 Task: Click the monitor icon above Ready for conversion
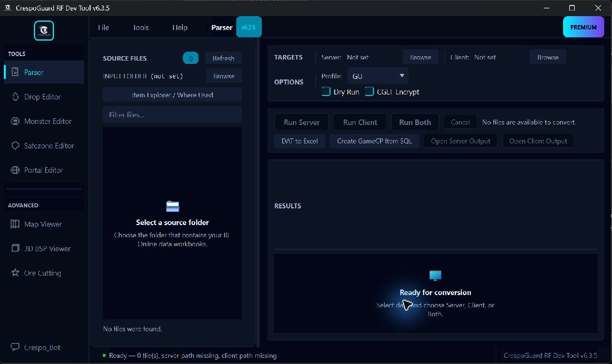pyautogui.click(x=435, y=276)
